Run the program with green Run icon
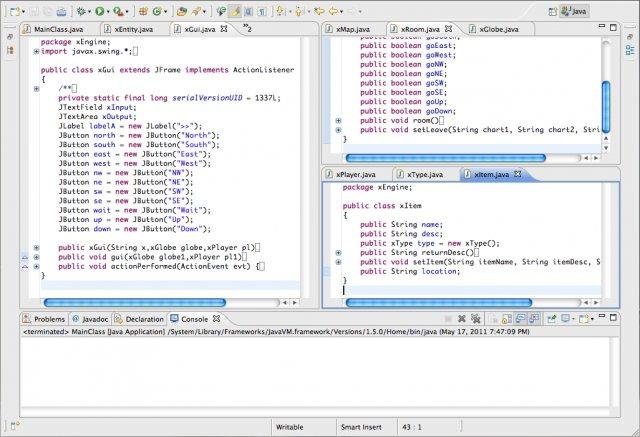This screenshot has width=640, height=437. tap(100, 11)
